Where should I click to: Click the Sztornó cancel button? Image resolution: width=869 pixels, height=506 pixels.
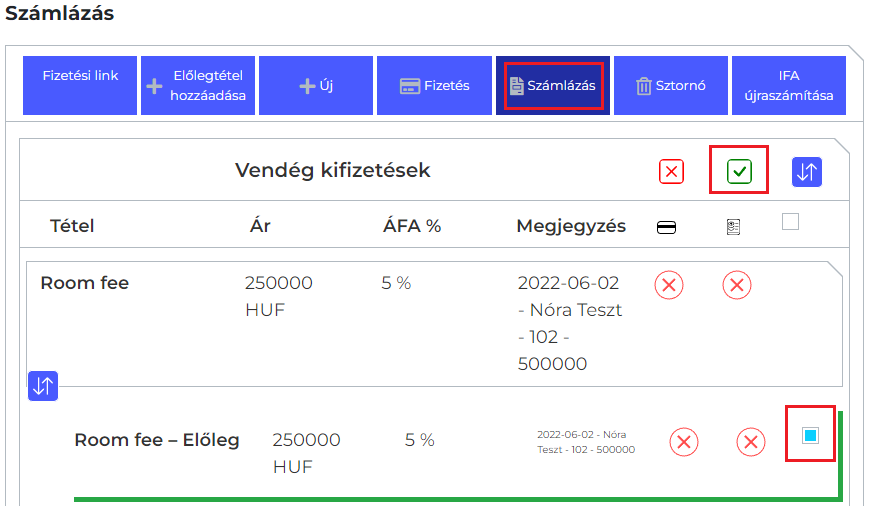click(670, 85)
